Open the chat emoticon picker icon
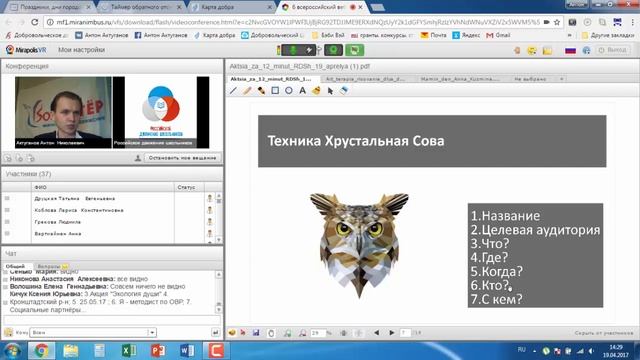Image resolution: width=640 pixels, height=360 pixels. [x=8, y=333]
